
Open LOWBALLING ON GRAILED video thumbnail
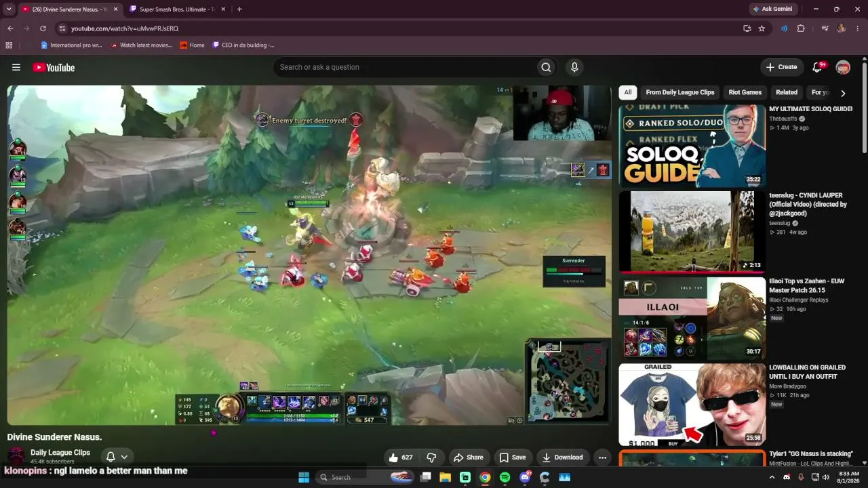click(x=692, y=405)
